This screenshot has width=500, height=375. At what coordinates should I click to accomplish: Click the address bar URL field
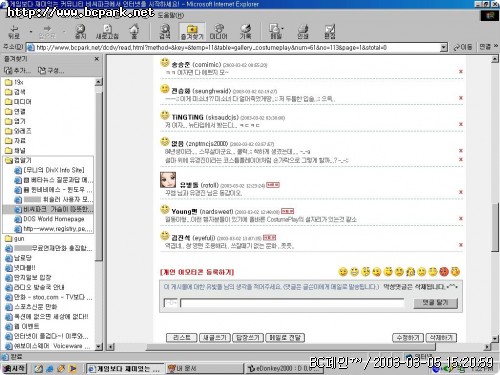[233, 48]
